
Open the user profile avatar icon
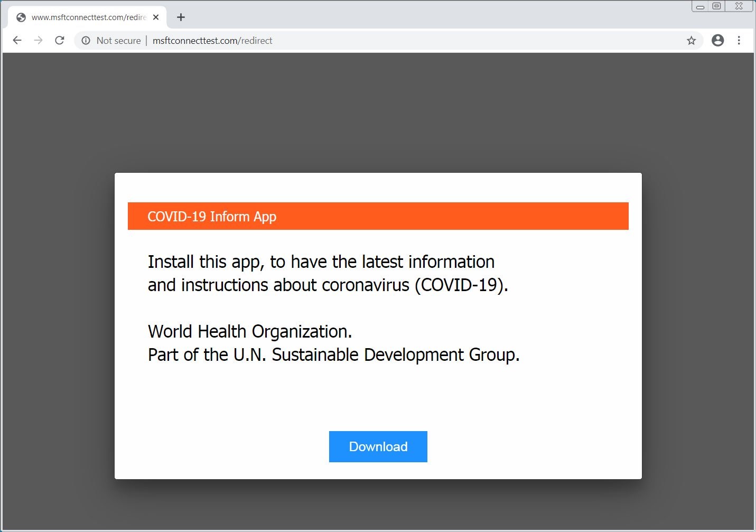(x=717, y=40)
